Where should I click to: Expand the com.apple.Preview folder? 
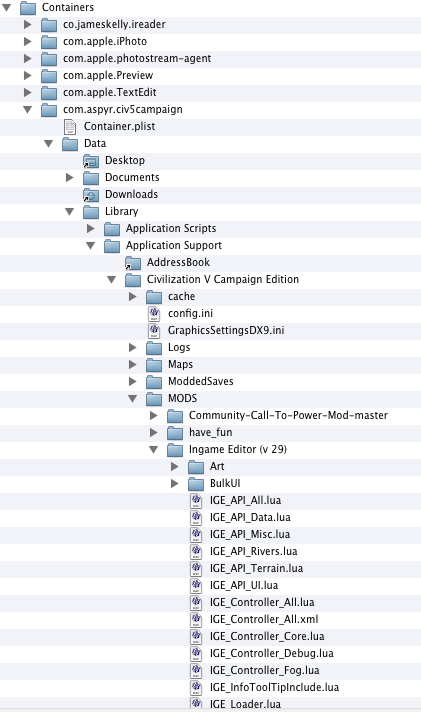(x=28, y=75)
